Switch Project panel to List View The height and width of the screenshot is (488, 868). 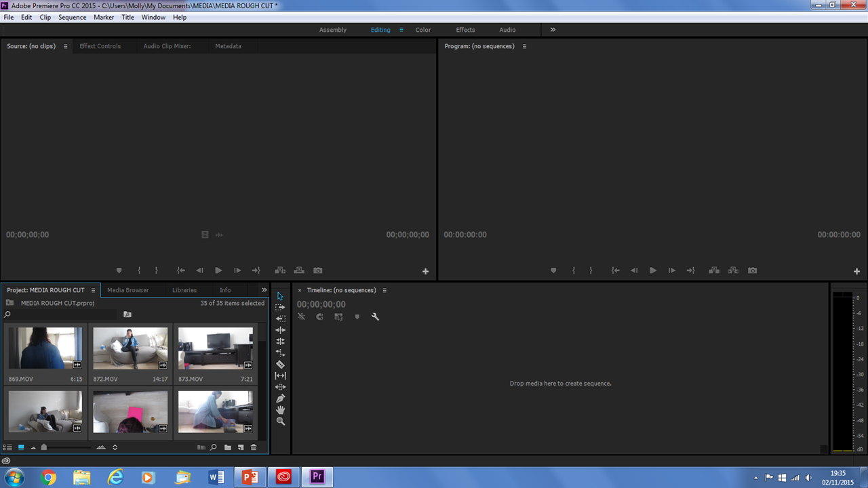click(8, 447)
